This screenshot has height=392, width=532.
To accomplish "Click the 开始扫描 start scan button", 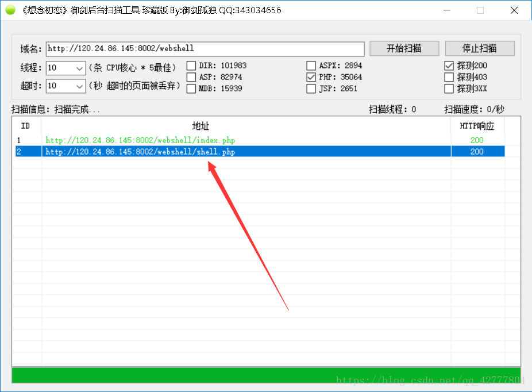I will [x=404, y=48].
